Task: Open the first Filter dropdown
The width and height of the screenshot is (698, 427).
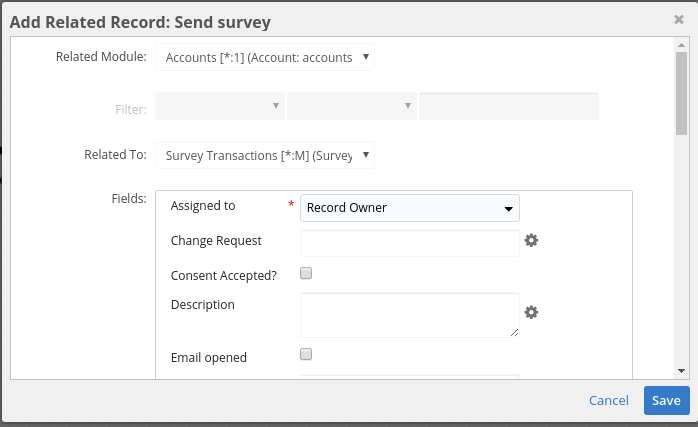Action: point(220,106)
